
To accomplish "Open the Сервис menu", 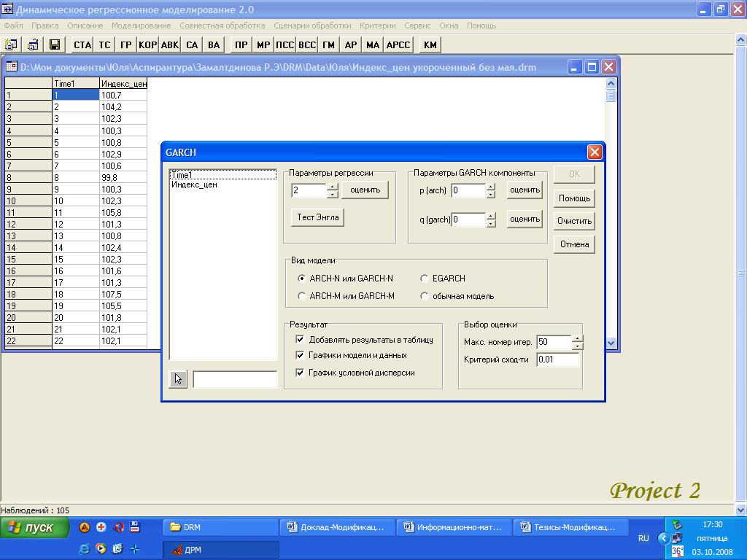I will pyautogui.click(x=417, y=26).
